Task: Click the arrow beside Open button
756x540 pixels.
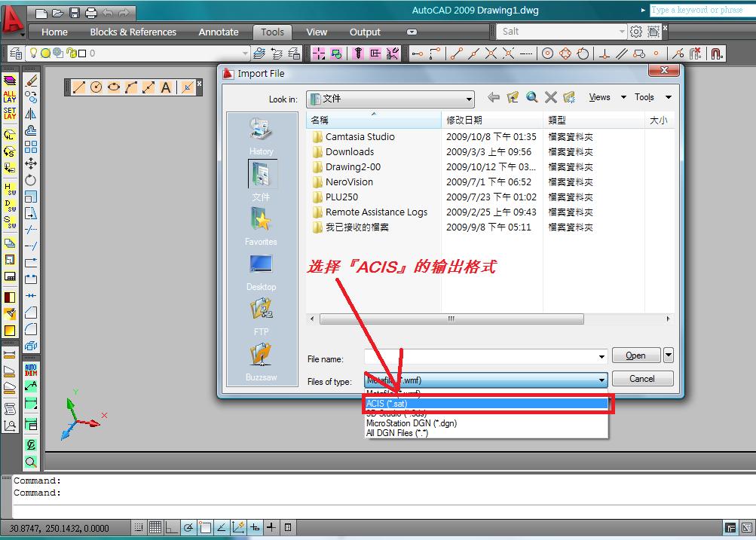Action: click(x=669, y=355)
